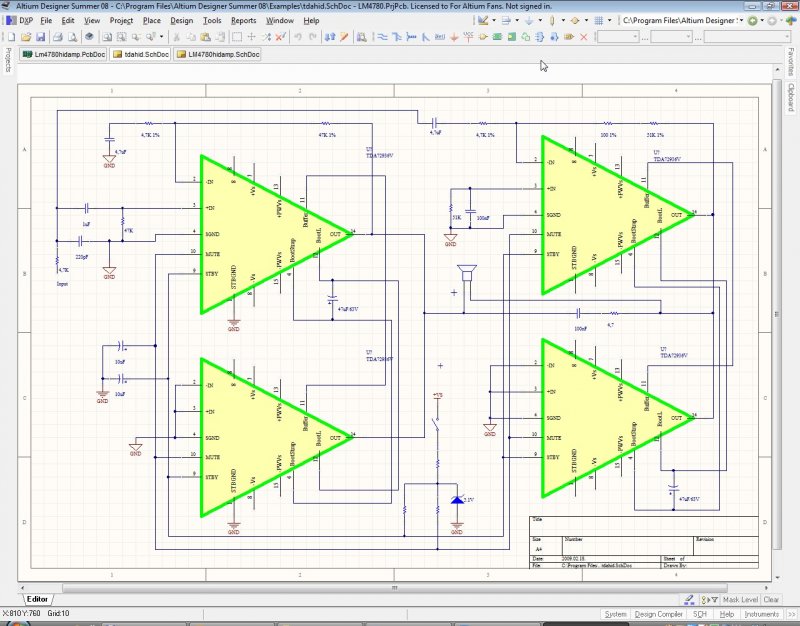
Task: Navigate hierarchy up/down arrows icon
Action: click(330, 37)
